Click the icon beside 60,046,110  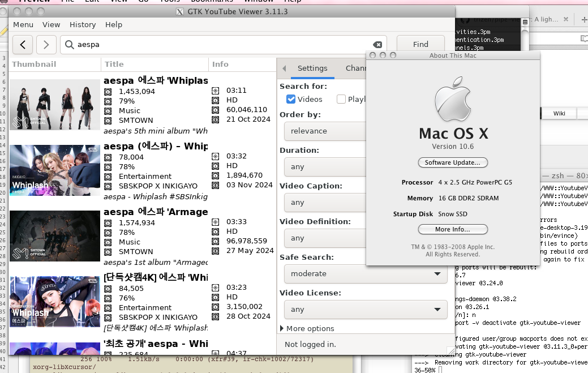pyautogui.click(x=215, y=110)
